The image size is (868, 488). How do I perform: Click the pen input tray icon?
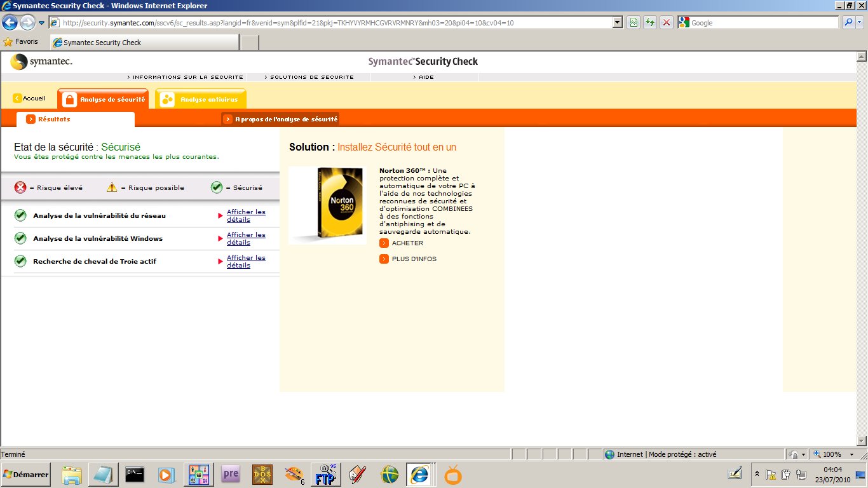735,474
